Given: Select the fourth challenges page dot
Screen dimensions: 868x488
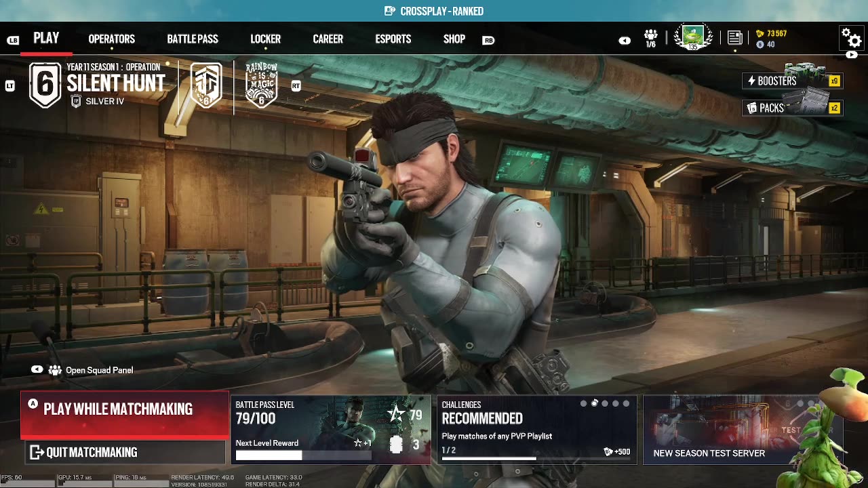Looking at the screenshot, I should point(616,403).
